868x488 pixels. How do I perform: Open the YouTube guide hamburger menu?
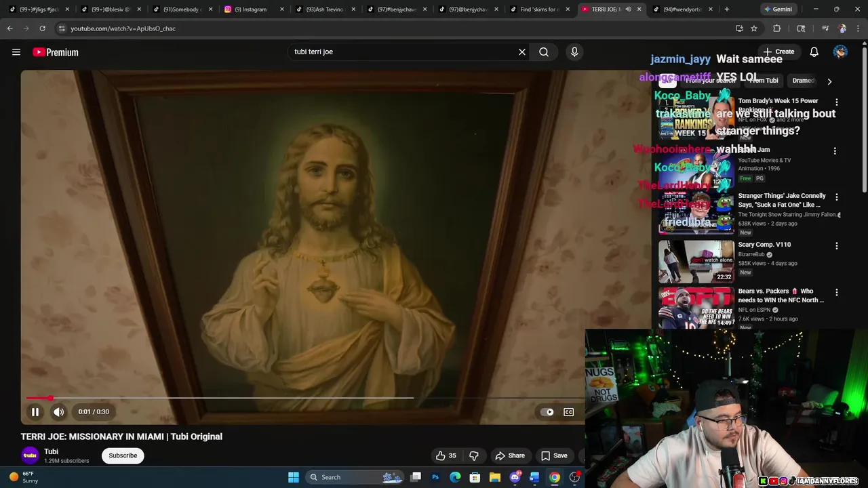click(16, 52)
